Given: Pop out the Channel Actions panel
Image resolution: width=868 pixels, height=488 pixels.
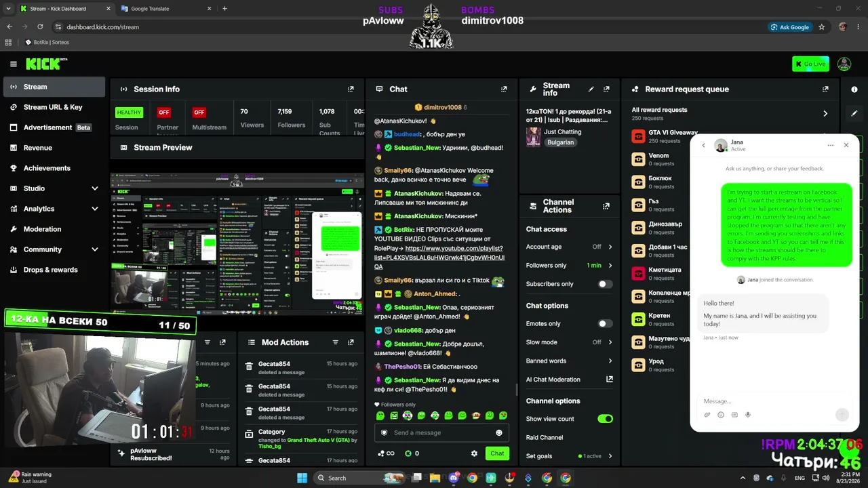Looking at the screenshot, I should tap(606, 206).
